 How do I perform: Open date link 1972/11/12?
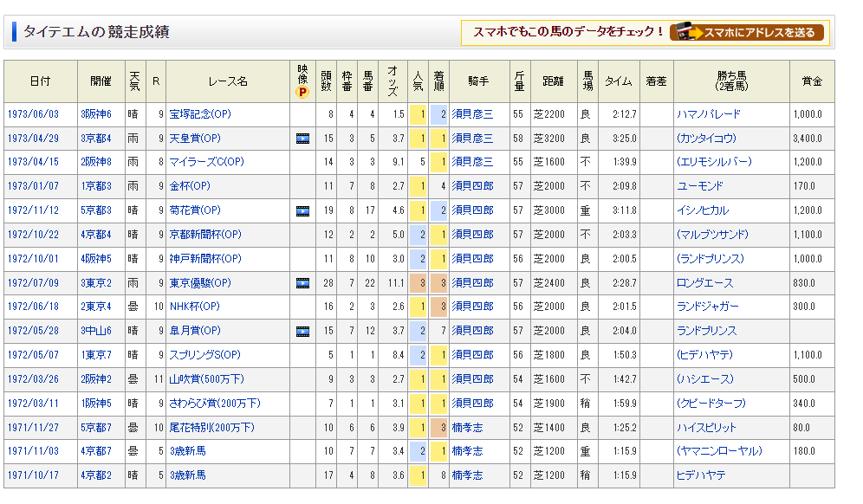pyautogui.click(x=33, y=210)
